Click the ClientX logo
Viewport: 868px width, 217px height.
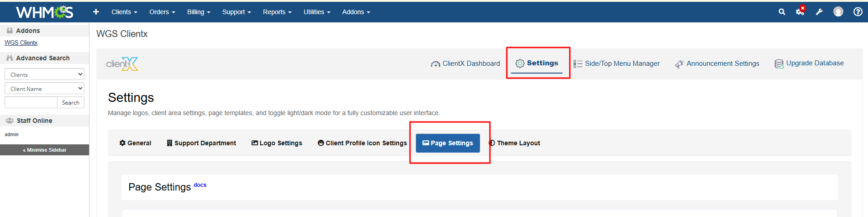click(122, 64)
